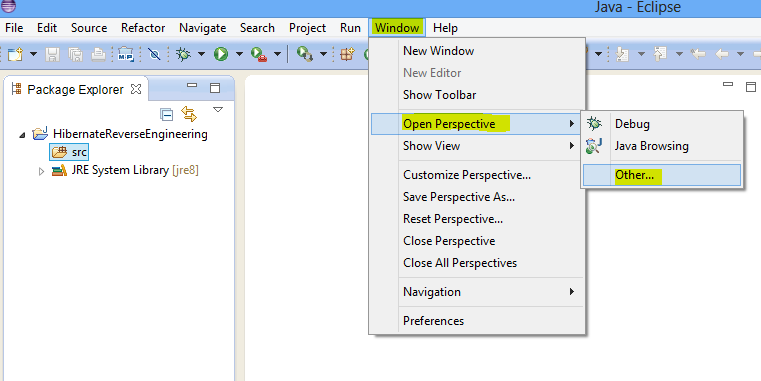Open dropdown beside the run-with-gray-arrows icon

coord(323,54)
